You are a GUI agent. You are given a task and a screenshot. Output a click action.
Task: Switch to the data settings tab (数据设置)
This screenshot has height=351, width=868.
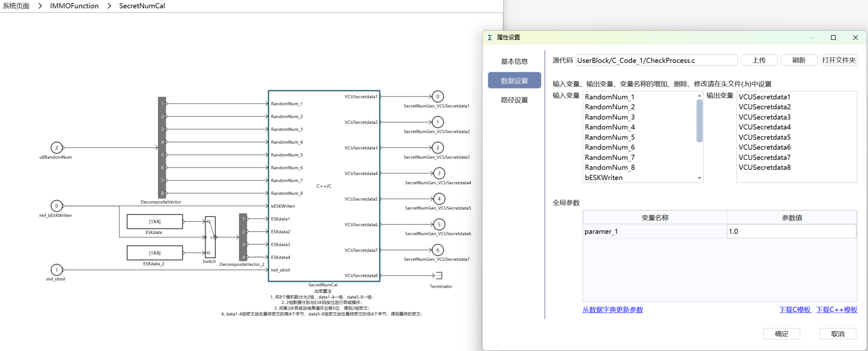[514, 81]
